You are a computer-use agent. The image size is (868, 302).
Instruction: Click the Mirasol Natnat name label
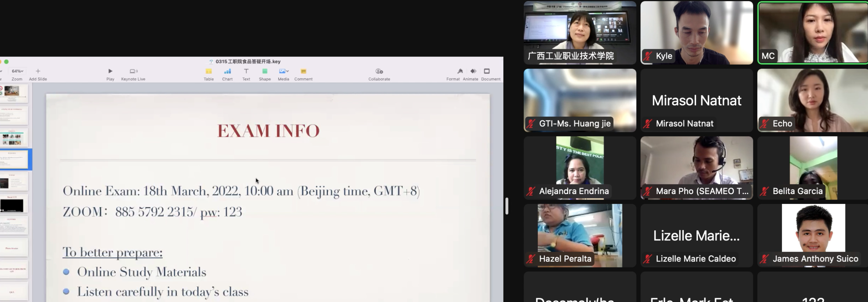point(685,123)
